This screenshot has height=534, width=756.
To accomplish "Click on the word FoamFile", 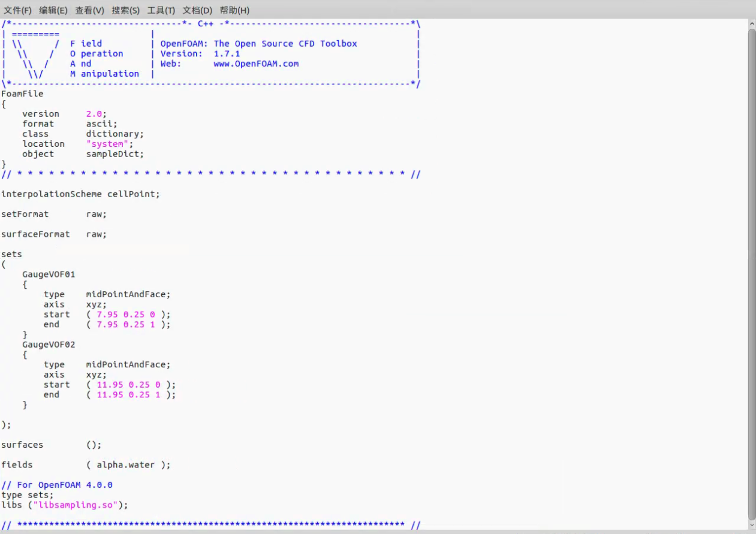I will click(x=22, y=93).
